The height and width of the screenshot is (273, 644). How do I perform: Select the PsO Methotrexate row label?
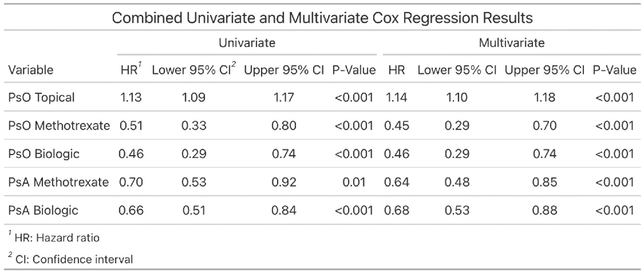tap(59, 126)
